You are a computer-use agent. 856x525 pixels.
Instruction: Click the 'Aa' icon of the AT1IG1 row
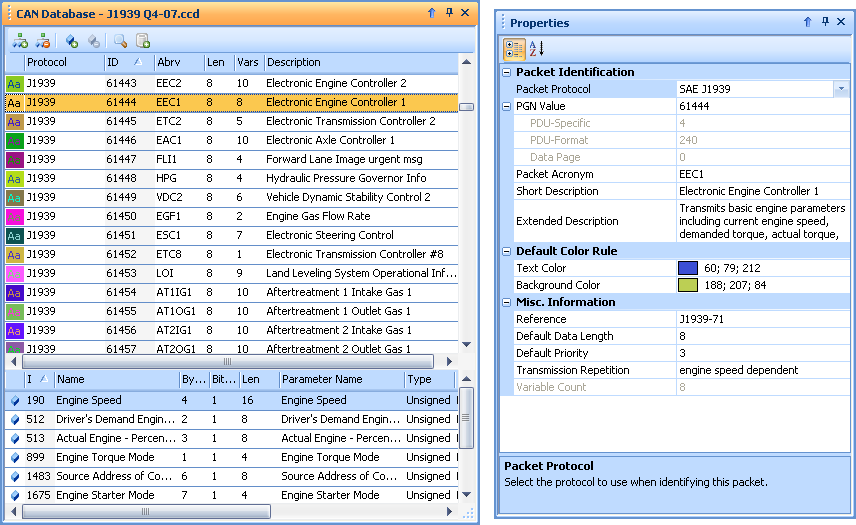[x=14, y=293]
